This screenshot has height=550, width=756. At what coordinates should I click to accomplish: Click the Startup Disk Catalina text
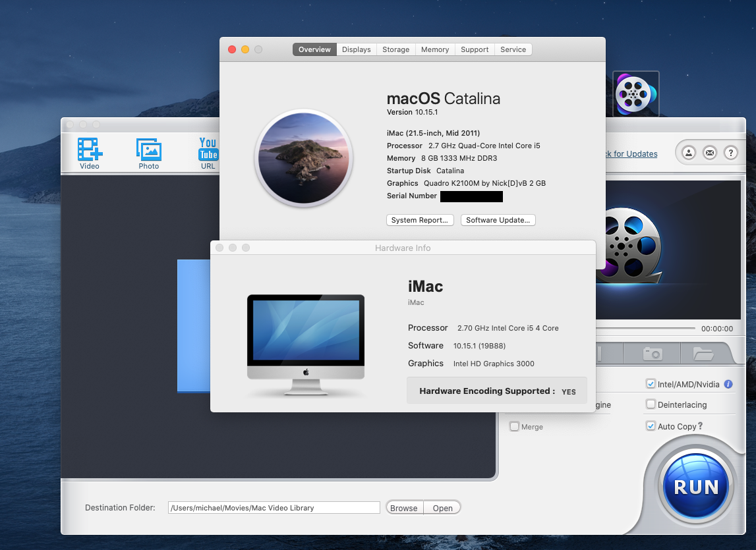425,171
